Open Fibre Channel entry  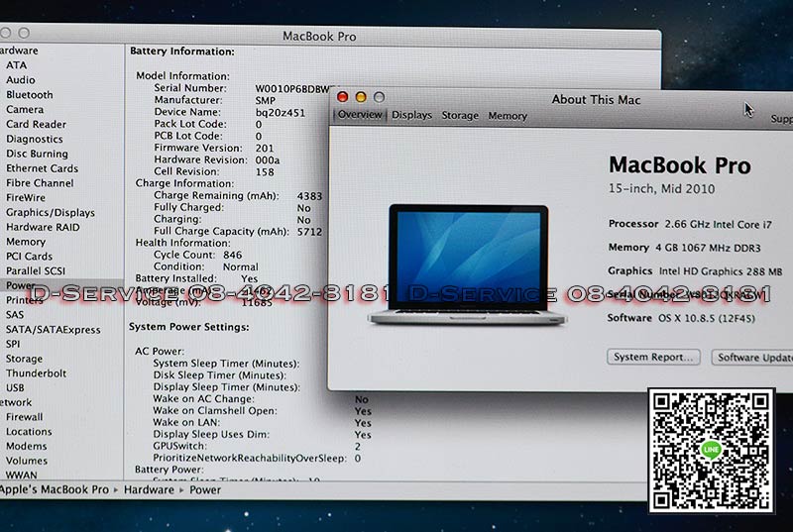(40, 183)
